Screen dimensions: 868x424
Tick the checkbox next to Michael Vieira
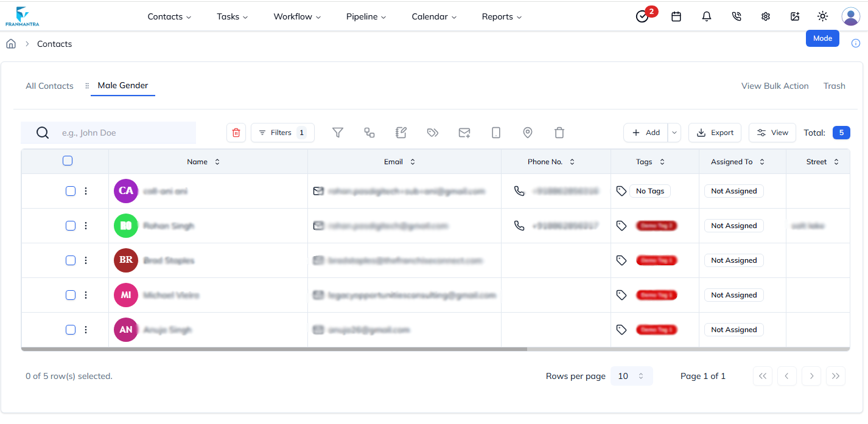tap(70, 295)
